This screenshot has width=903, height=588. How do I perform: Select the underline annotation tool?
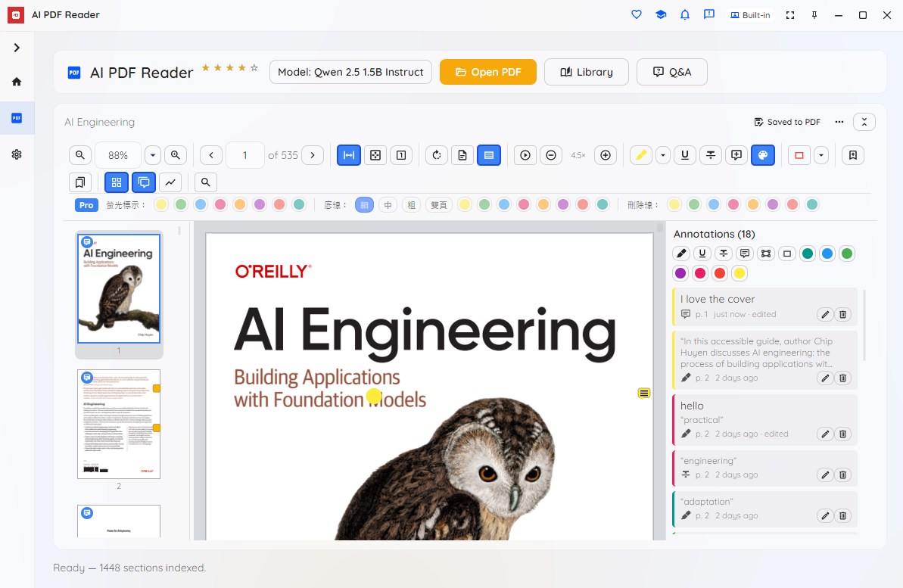click(685, 155)
